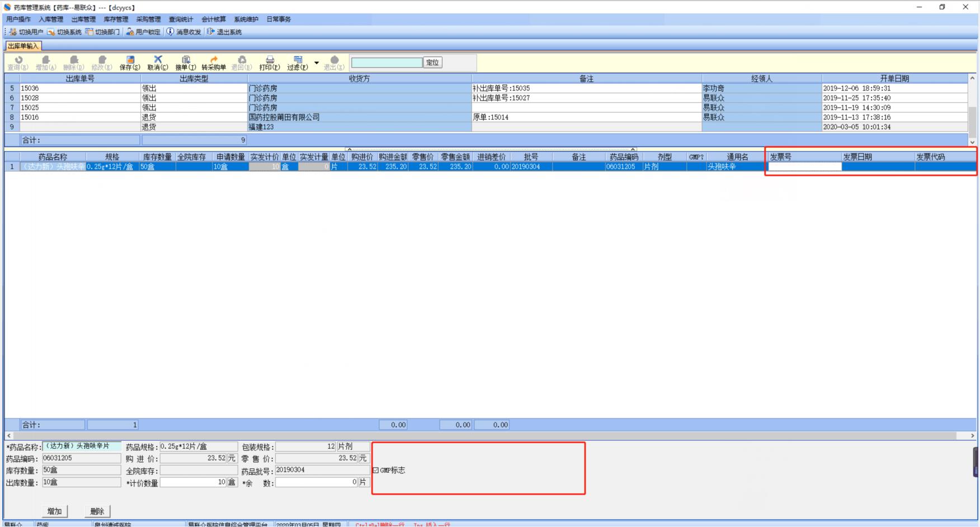Click the 切换系统 switch system icon
This screenshot has height=527, width=980.
coord(51,32)
